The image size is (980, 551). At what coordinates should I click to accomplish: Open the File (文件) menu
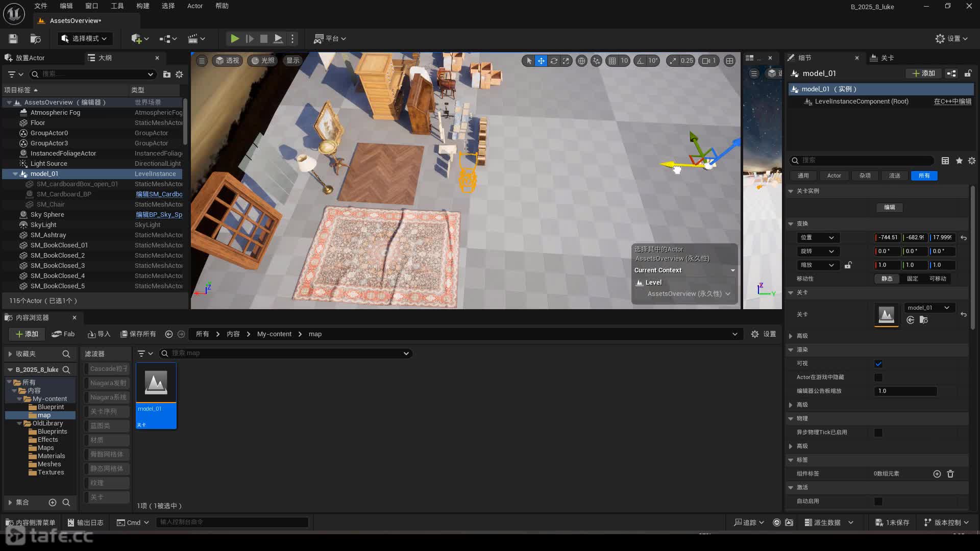point(41,6)
